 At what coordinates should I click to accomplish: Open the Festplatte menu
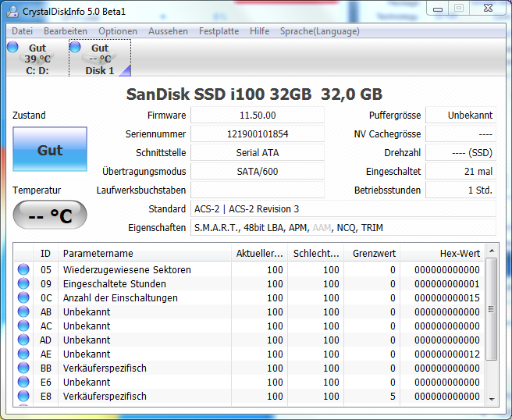point(219,31)
